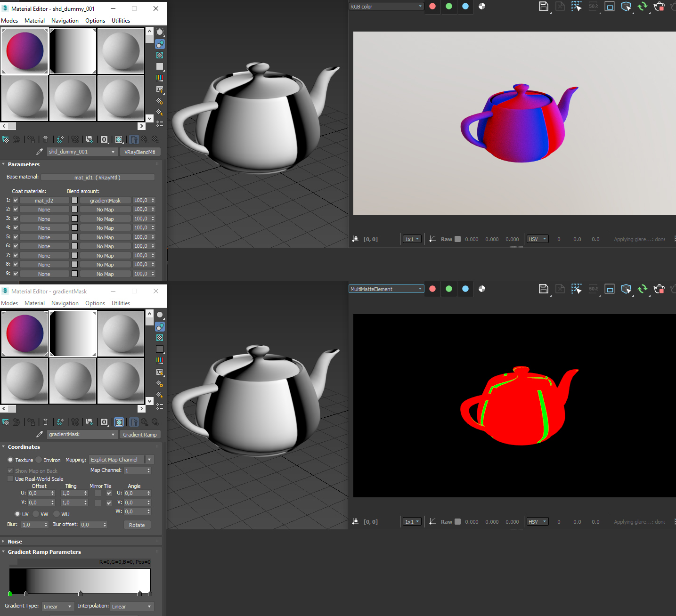Click Material ID Channel 0 icon in shd_dummy_001 editor
Viewport: 676px width, 616px height.
click(104, 139)
